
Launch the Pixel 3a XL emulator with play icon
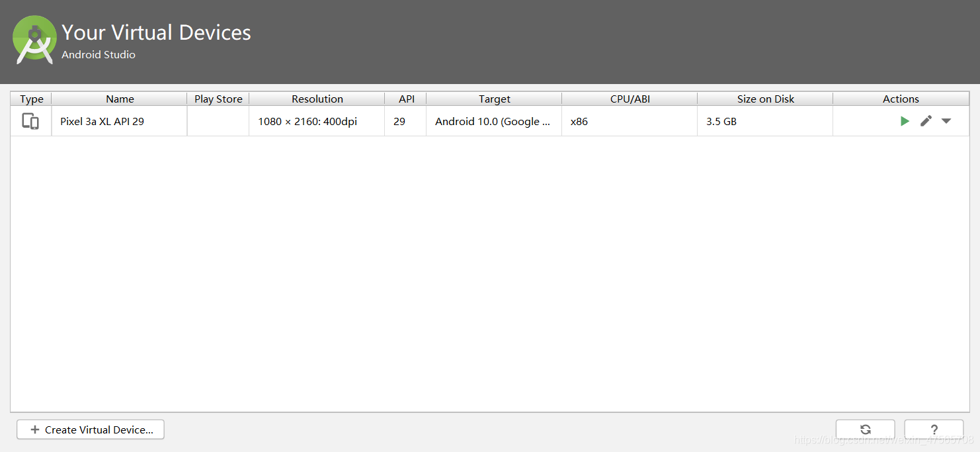(905, 121)
